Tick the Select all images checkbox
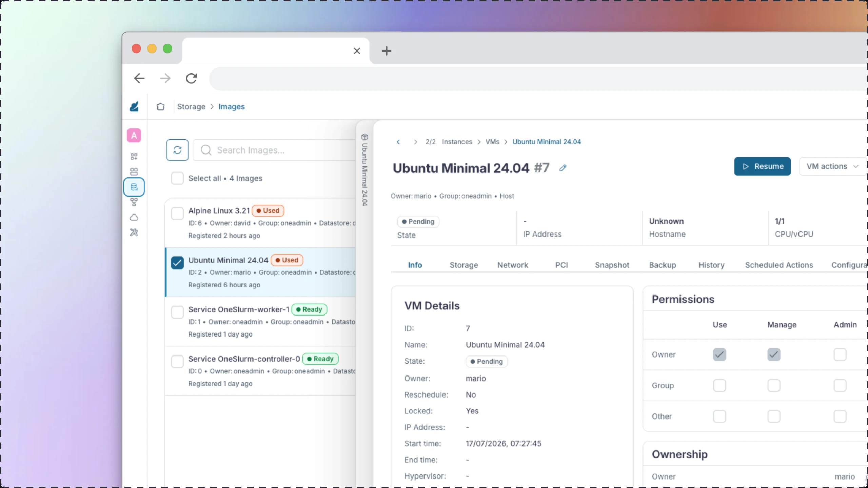Image resolution: width=868 pixels, height=488 pixels. [177, 178]
